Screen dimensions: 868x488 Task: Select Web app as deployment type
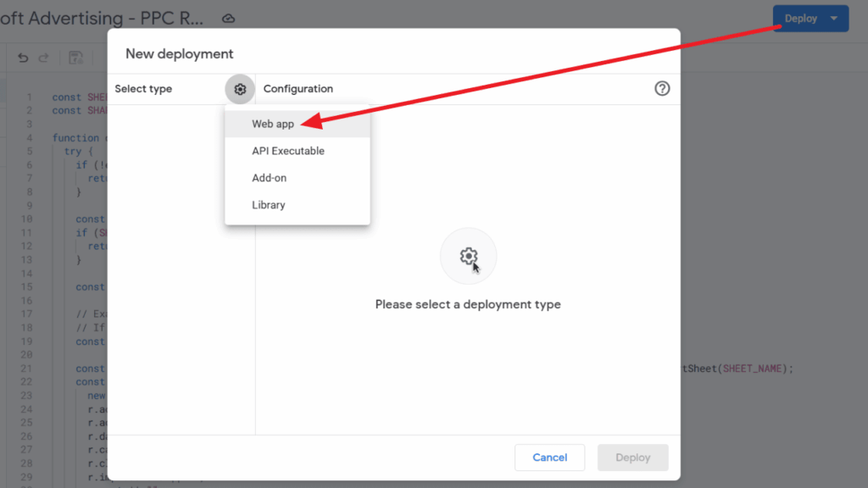272,123
